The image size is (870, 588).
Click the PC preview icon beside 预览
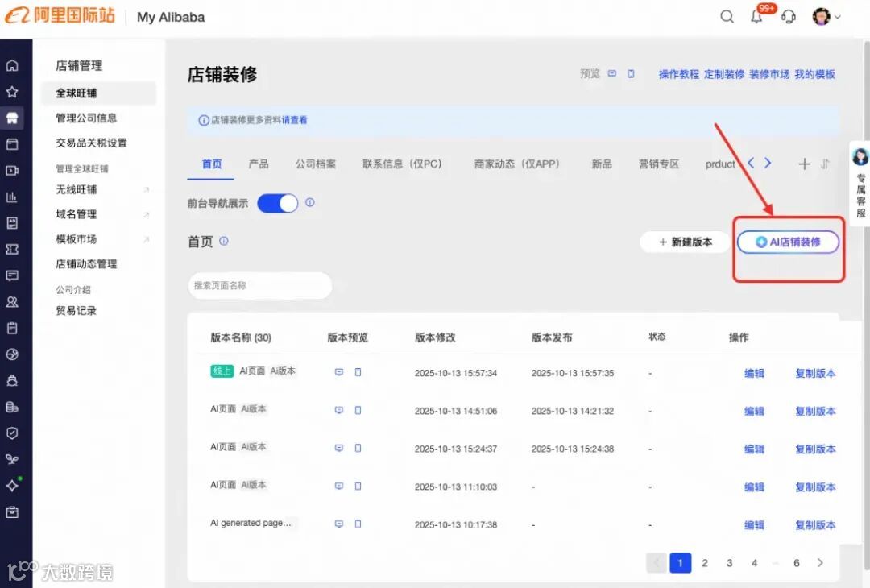[612, 74]
